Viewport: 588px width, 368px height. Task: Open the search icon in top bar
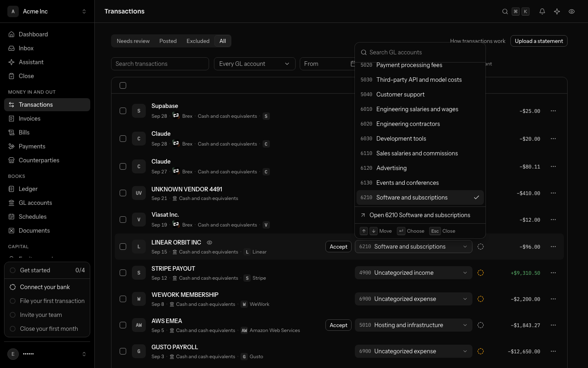[x=505, y=11]
